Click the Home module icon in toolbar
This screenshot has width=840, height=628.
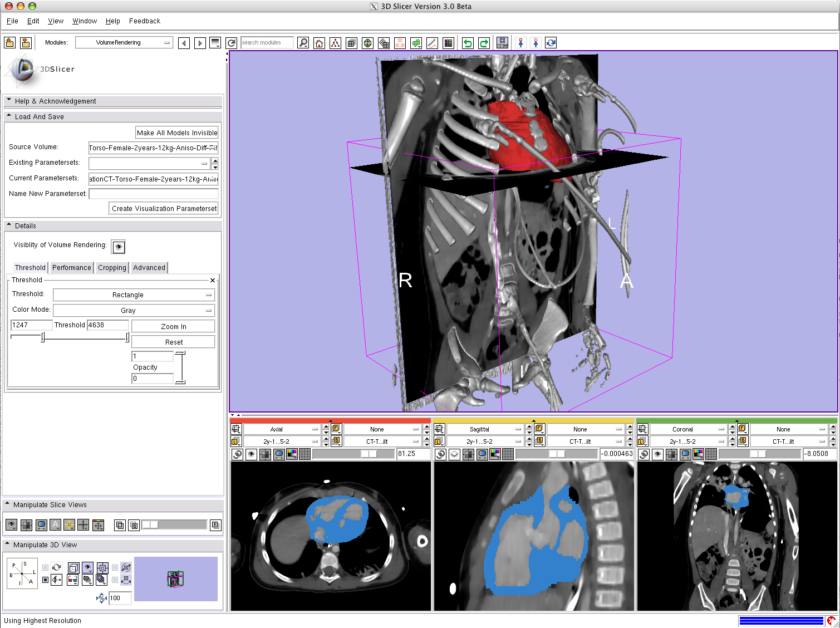(x=319, y=43)
